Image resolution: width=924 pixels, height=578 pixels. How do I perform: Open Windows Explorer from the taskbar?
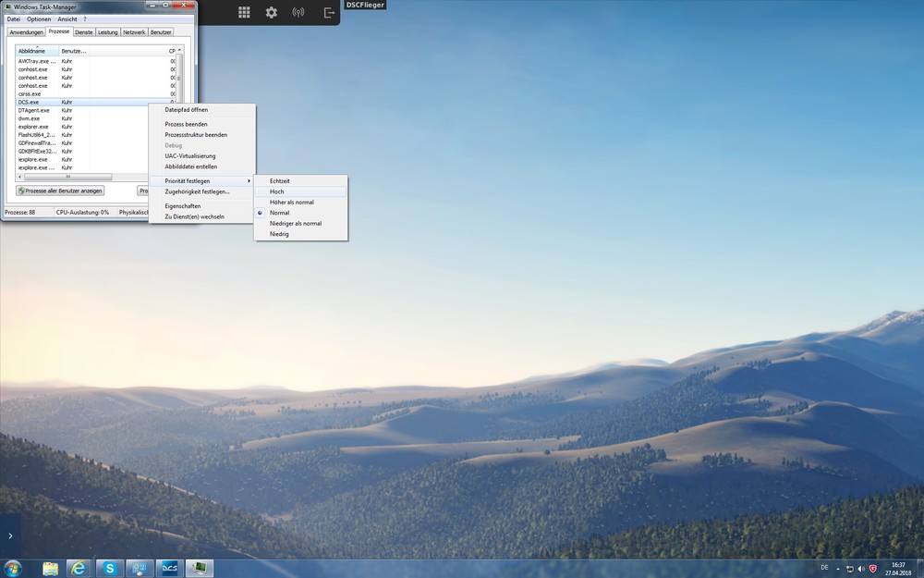(x=49, y=568)
